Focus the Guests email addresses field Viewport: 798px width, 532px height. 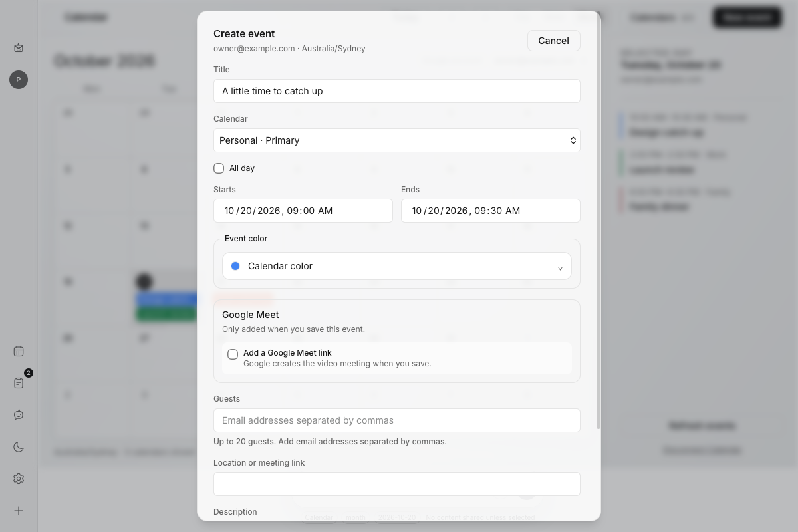[x=397, y=420]
